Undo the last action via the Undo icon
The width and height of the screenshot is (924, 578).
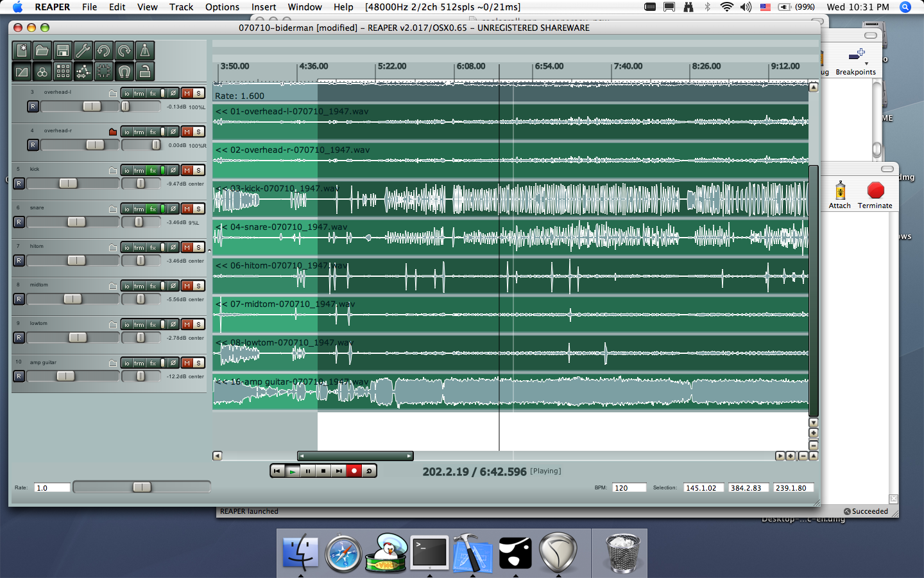pyautogui.click(x=105, y=49)
